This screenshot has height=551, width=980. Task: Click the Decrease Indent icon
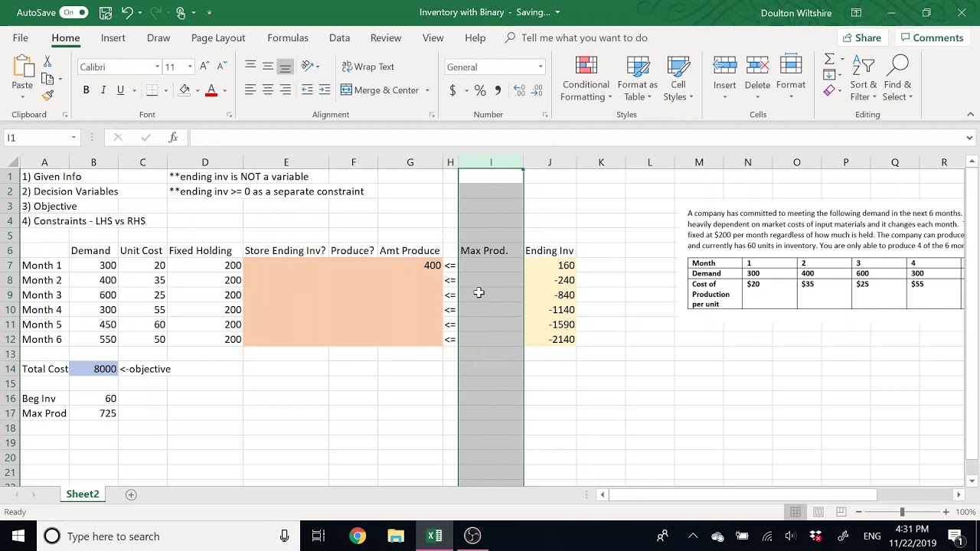pyautogui.click(x=307, y=90)
